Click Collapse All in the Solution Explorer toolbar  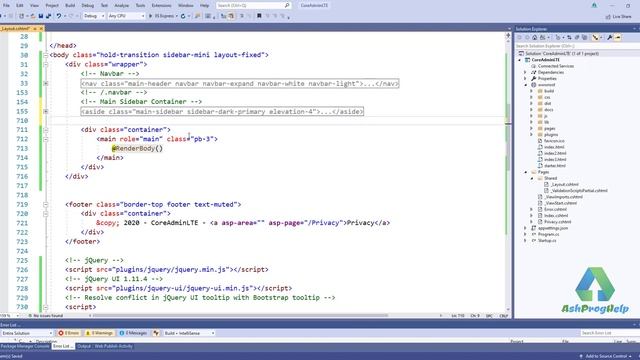coord(577,37)
